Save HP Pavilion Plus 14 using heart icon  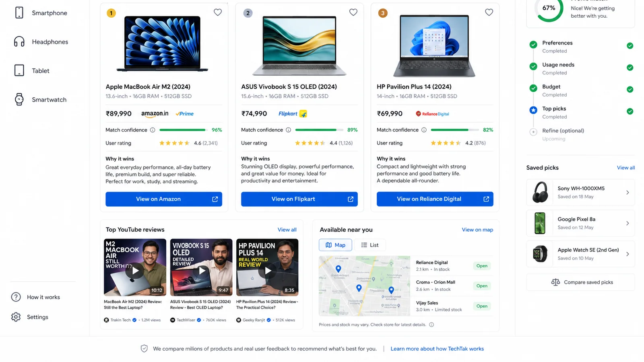click(x=489, y=12)
